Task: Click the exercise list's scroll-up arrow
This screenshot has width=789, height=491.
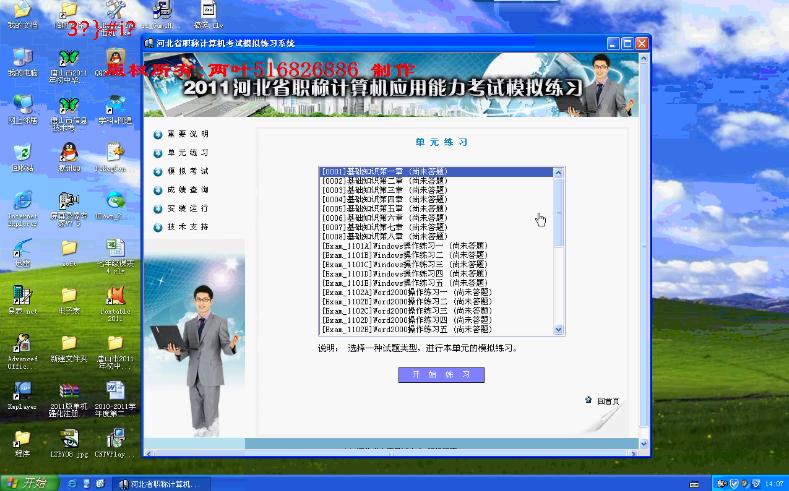Action: pos(559,172)
